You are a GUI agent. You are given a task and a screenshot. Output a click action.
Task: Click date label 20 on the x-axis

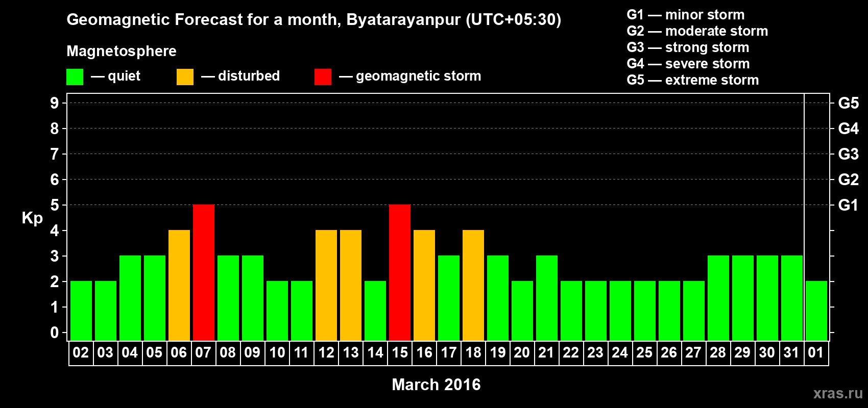(x=522, y=353)
